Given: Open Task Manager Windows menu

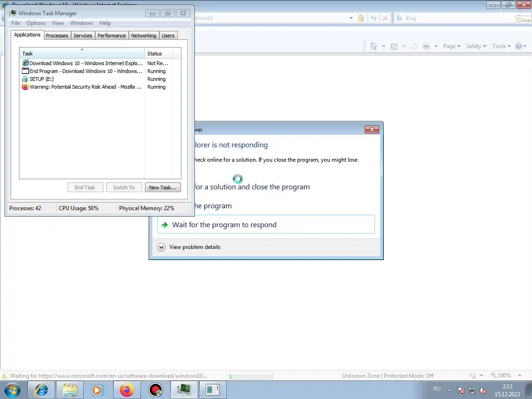Looking at the screenshot, I should coord(81,23).
